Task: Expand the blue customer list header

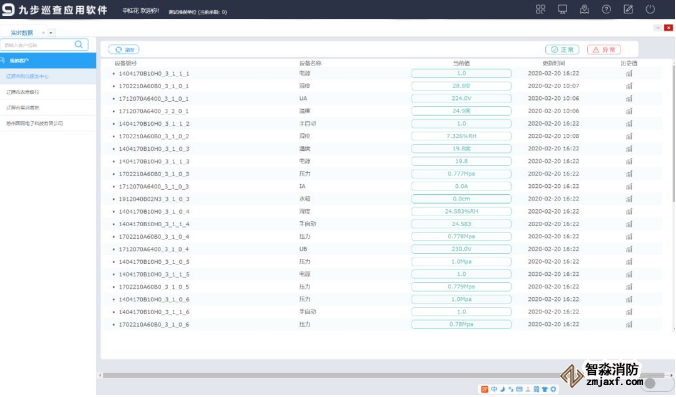Action: pos(48,61)
